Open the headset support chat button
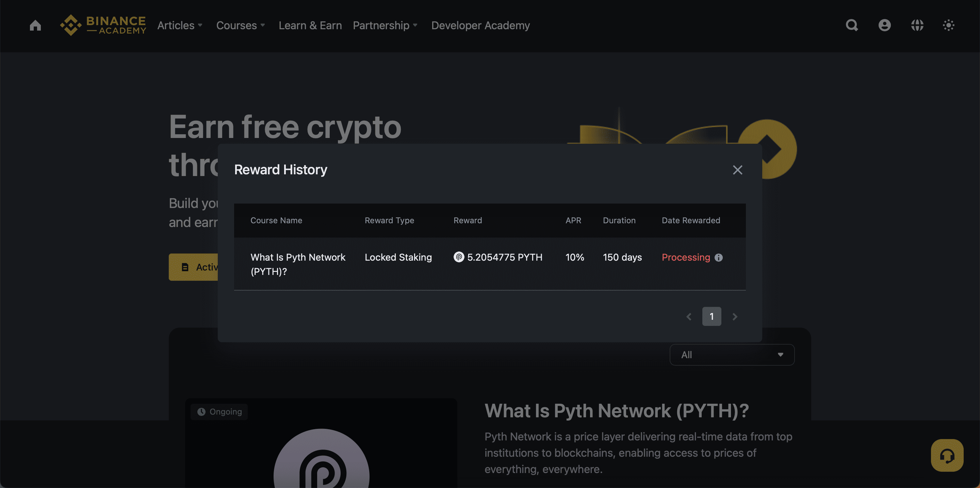The width and height of the screenshot is (980, 488). (947, 455)
